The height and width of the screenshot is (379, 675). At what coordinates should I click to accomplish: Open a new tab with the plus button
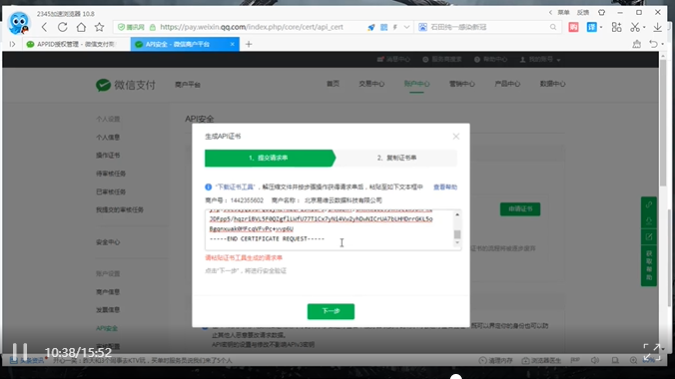point(249,44)
